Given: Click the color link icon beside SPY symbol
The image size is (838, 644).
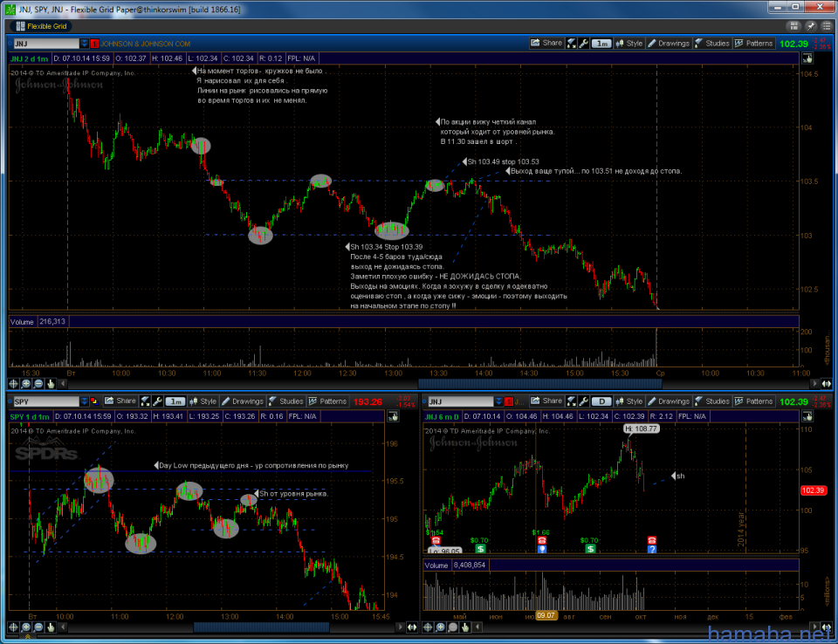Looking at the screenshot, I should 94,401.
